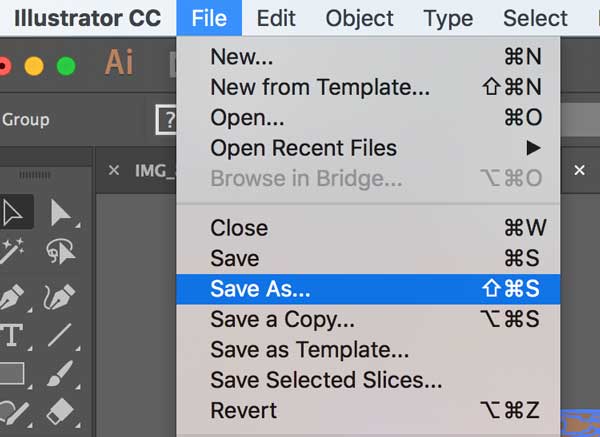The image size is (600, 437).
Task: Pick the Line Segment tool
Action: (60, 335)
